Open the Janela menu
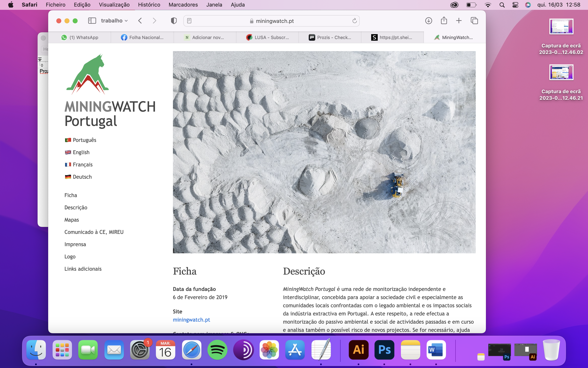Screen dimensions: 588x368 tap(214, 5)
